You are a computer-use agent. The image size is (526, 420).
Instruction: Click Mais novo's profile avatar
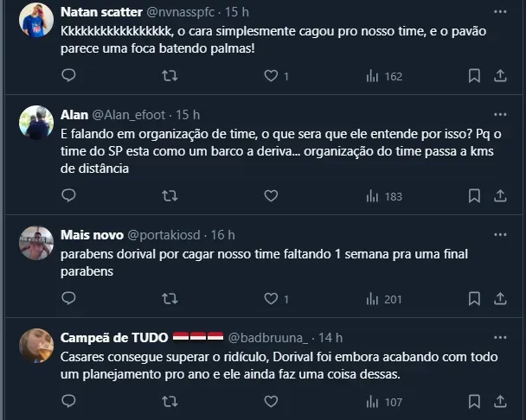[36, 243]
